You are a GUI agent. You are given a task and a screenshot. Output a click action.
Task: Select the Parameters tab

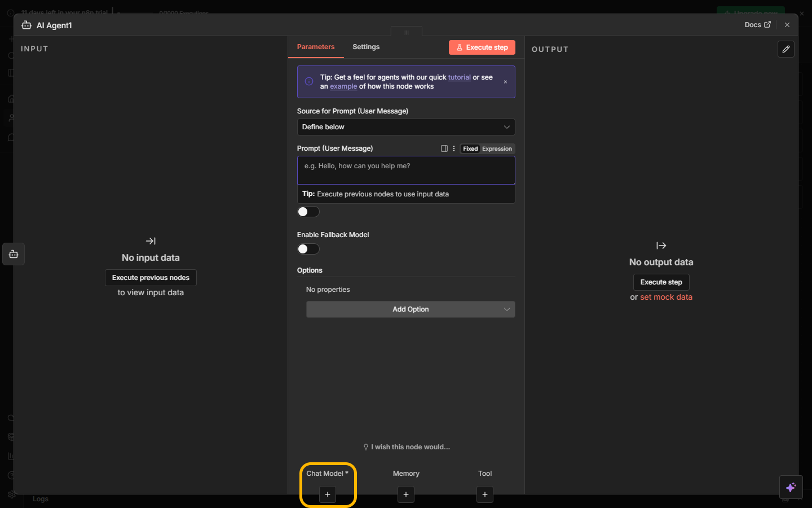click(316, 47)
